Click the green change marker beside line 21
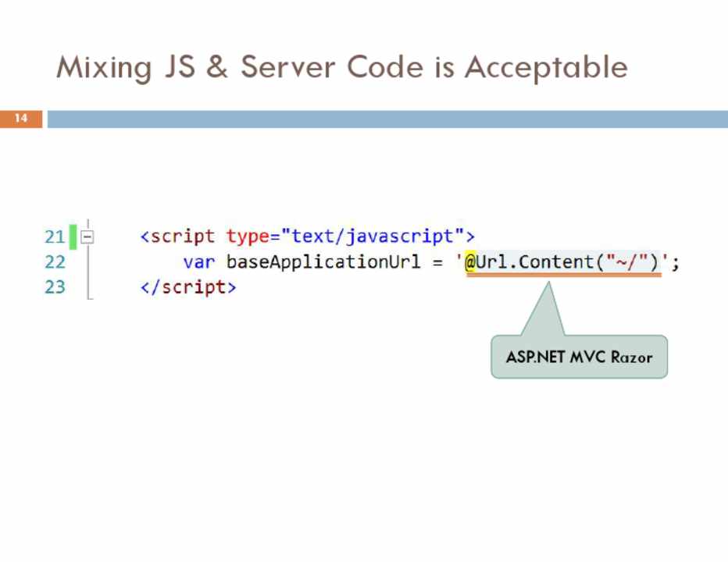This screenshot has width=728, height=562. pos(73,237)
